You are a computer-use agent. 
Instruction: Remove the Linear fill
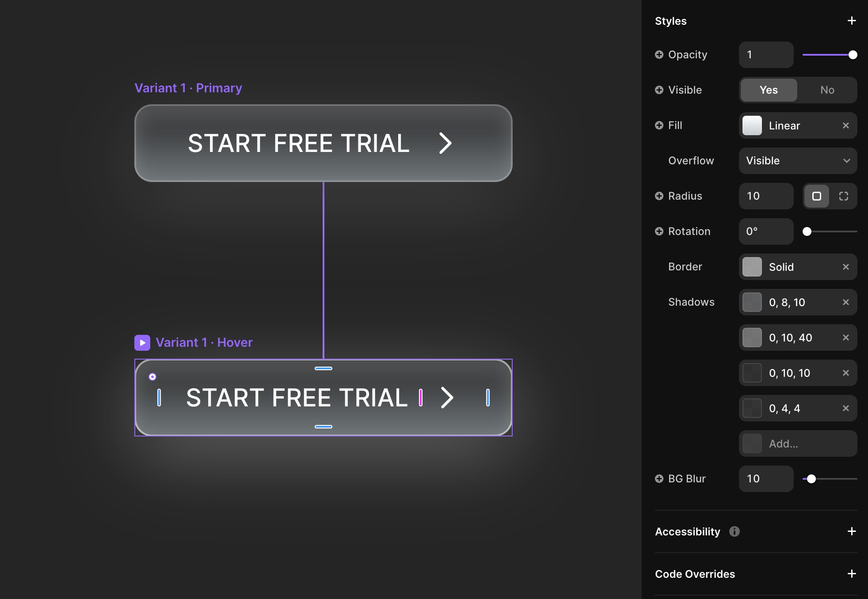(845, 125)
